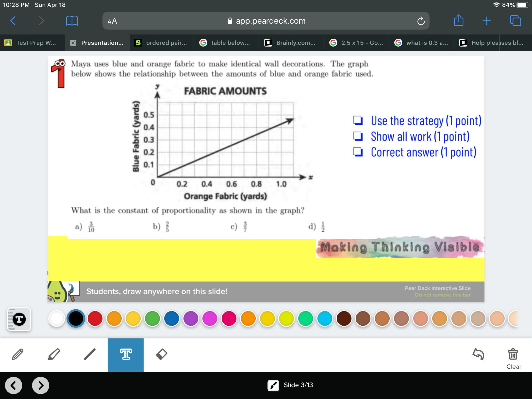Select the pencil drawing tool
This screenshot has height=399, width=532.
coord(18,354)
